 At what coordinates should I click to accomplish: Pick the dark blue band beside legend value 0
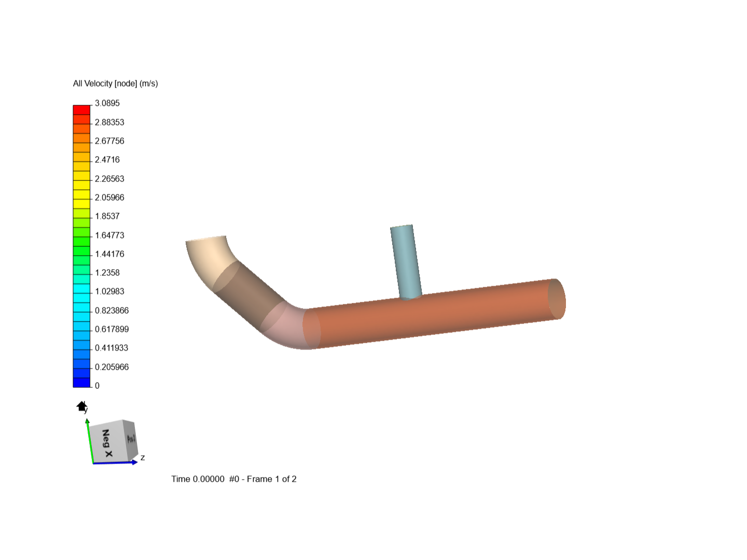tap(81, 382)
